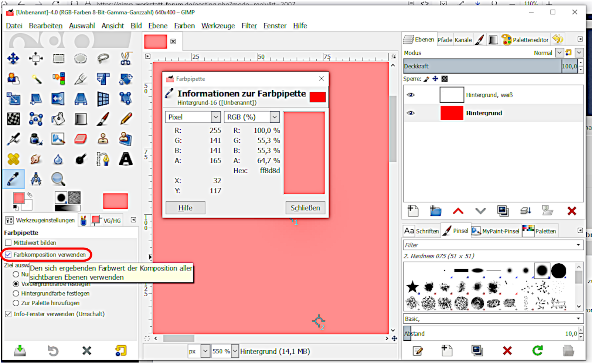Hide the Hintergrund layer via eye icon
The height and width of the screenshot is (364, 592).
(411, 113)
